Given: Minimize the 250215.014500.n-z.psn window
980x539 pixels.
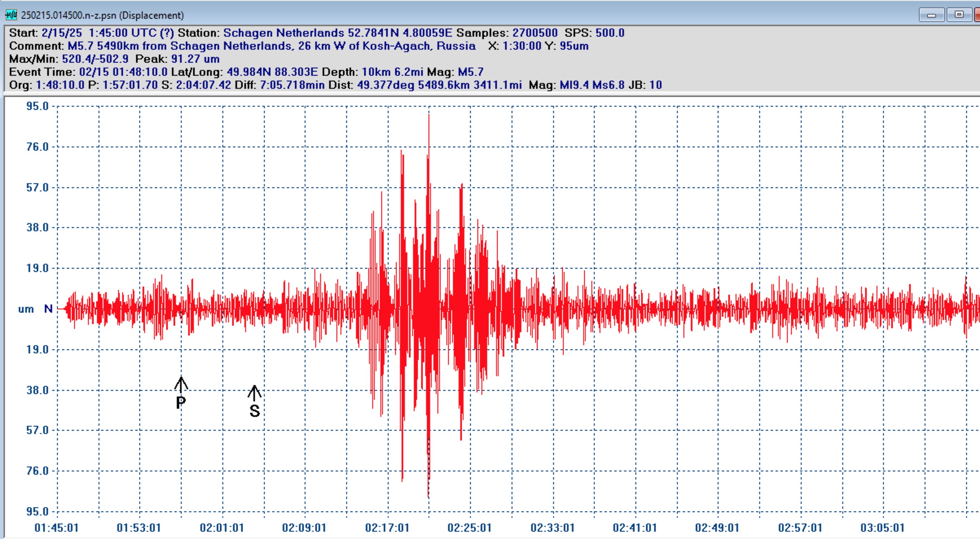Looking at the screenshot, I should [931, 15].
